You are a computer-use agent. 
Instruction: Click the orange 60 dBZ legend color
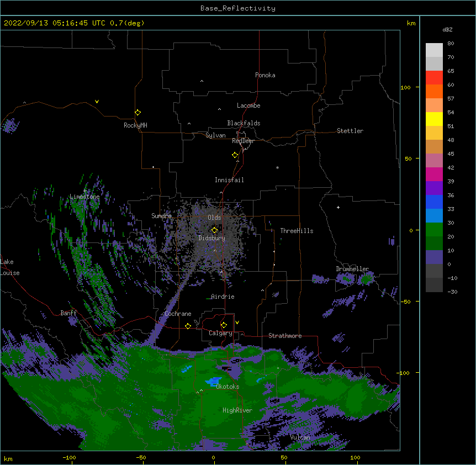tap(434, 91)
